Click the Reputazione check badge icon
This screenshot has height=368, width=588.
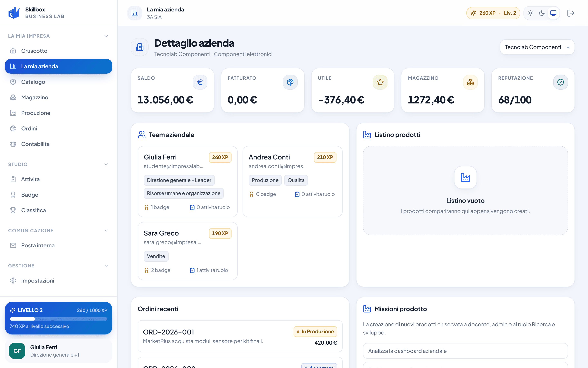coord(561,82)
